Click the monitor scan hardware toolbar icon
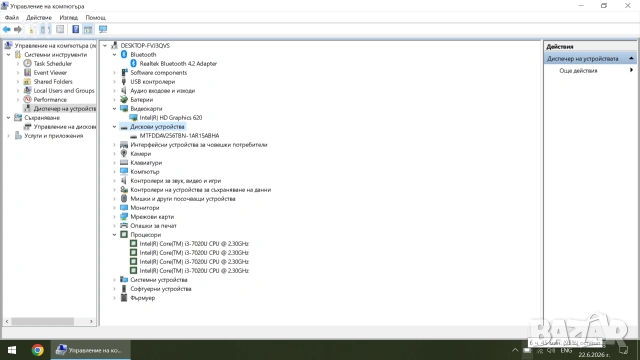Image resolution: width=640 pixels, height=360 pixels. click(103, 29)
